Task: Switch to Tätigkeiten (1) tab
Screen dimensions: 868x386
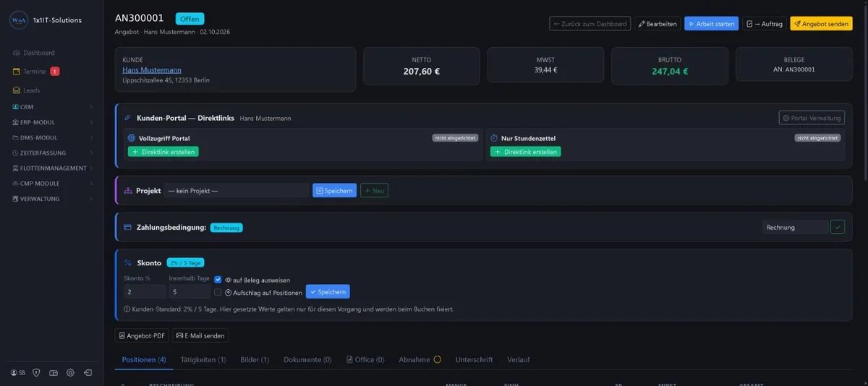Action: coord(203,360)
